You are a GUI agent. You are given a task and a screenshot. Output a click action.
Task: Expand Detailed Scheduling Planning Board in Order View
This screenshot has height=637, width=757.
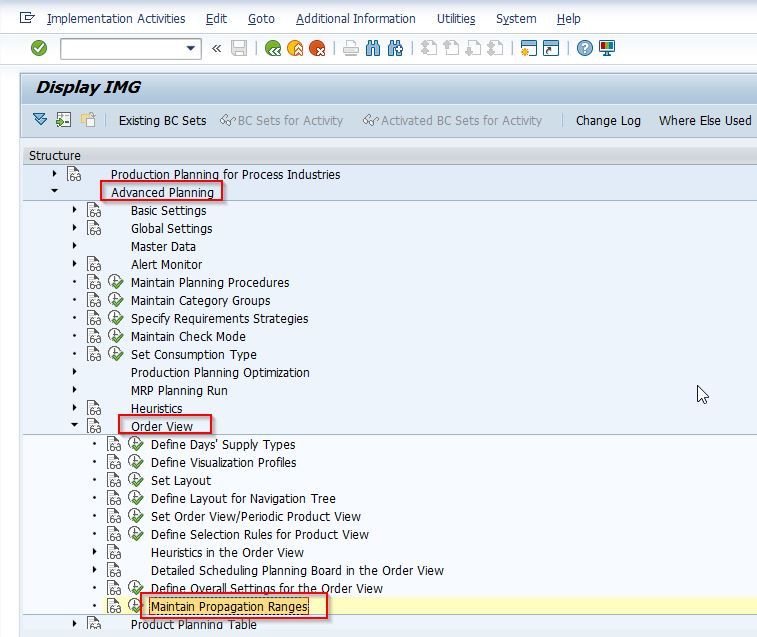point(95,569)
